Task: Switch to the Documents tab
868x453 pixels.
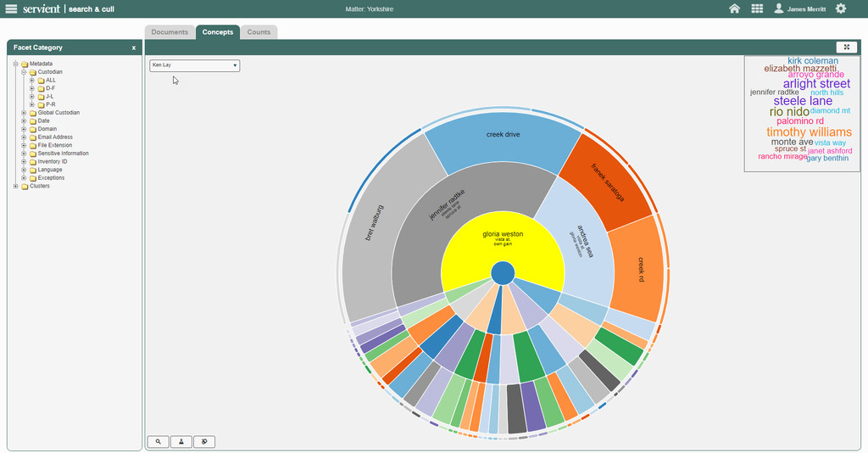Action: [x=170, y=32]
